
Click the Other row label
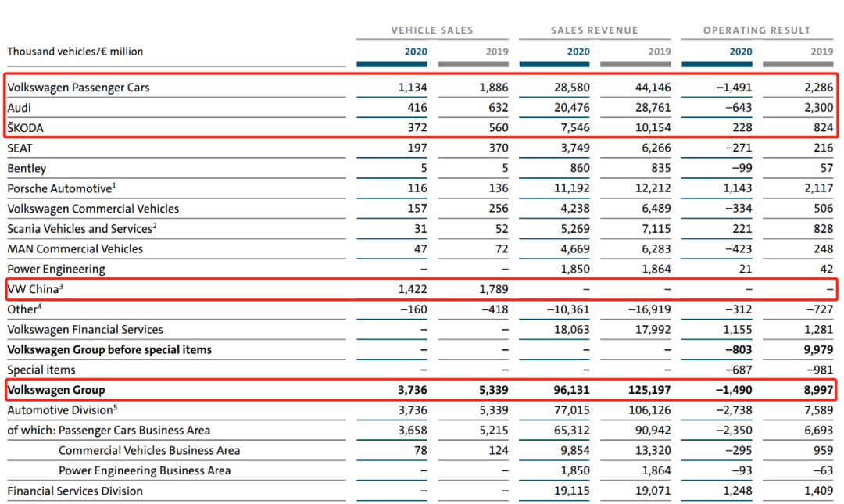click(x=23, y=309)
